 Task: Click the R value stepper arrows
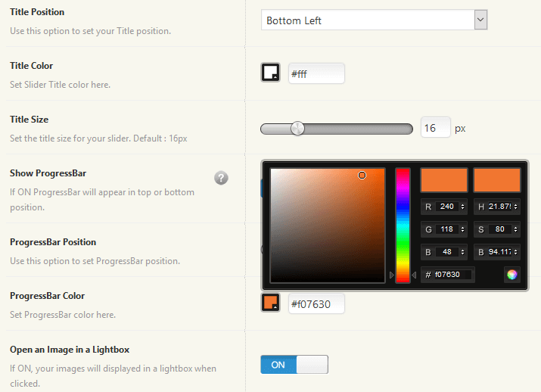462,206
